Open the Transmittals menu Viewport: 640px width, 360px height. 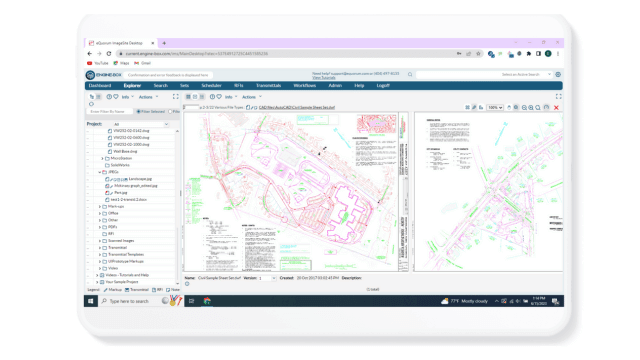tap(268, 86)
